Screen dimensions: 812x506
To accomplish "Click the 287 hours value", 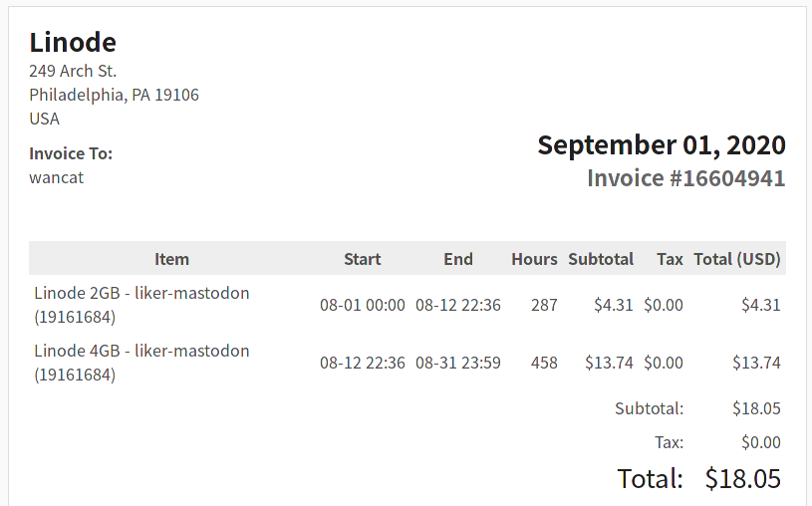I will coord(544,305).
